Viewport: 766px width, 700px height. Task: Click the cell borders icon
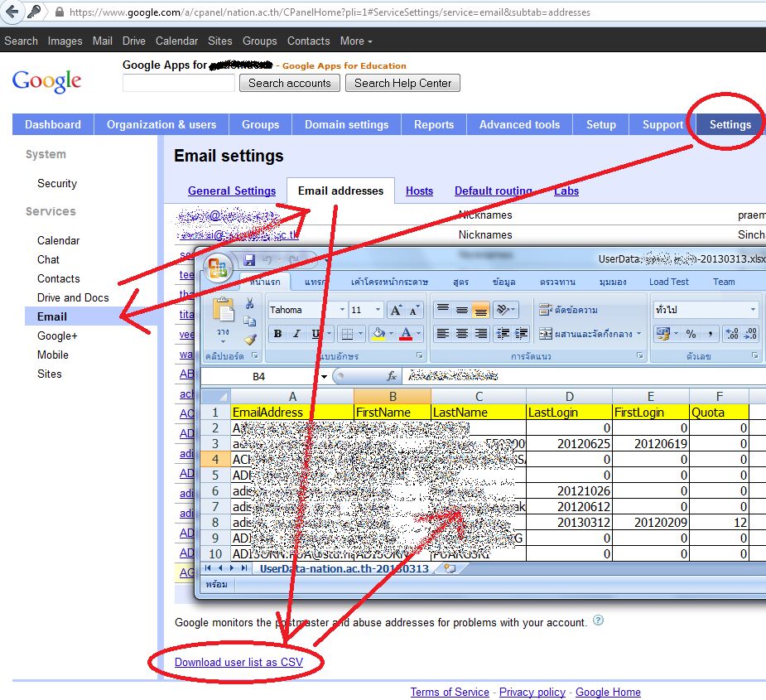pyautogui.click(x=347, y=334)
